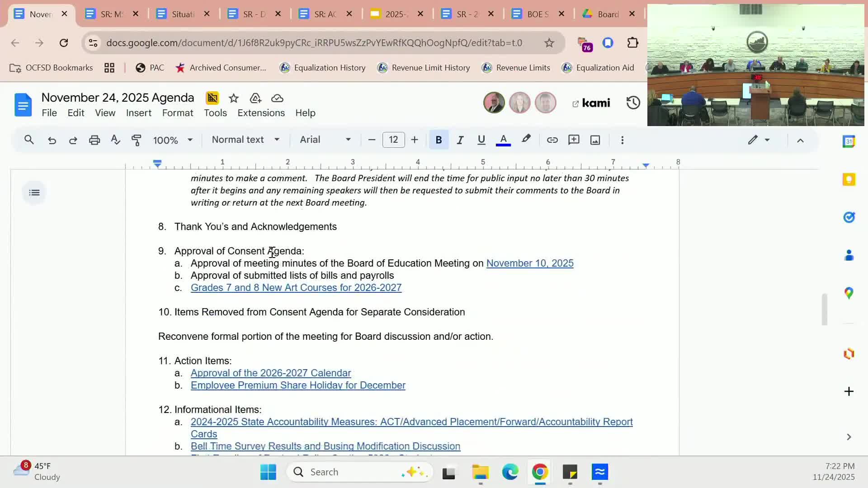The width and height of the screenshot is (868, 488).
Task: Click the print icon in toolbar
Action: pos(94,140)
